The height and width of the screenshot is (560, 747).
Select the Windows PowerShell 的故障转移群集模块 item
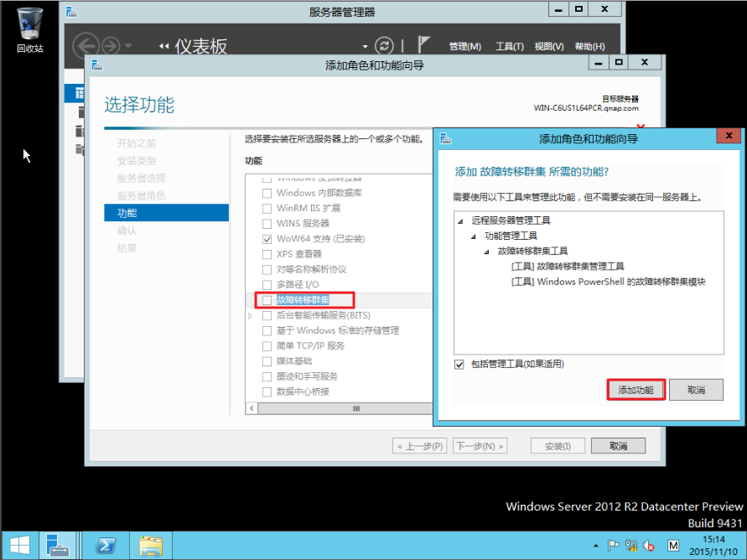tap(608, 282)
